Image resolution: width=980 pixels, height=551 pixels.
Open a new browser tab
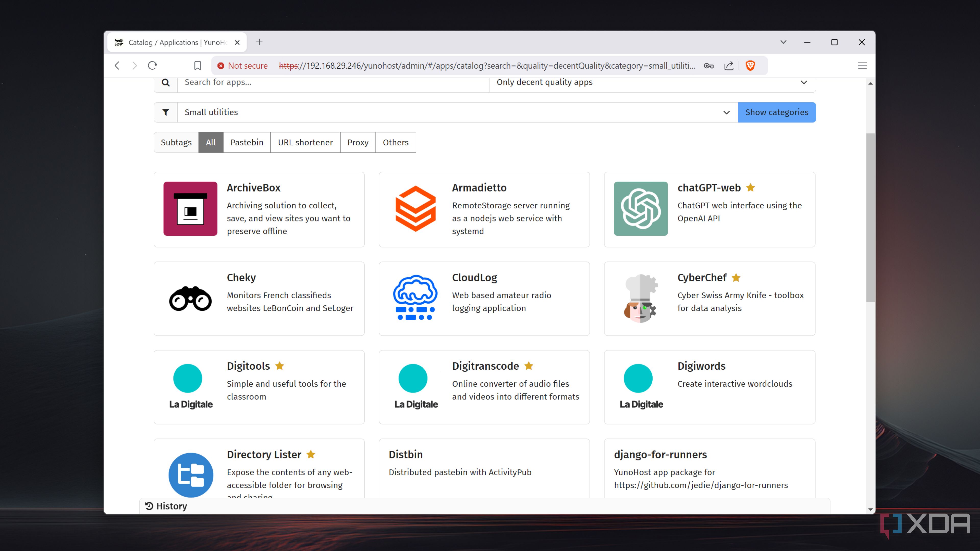[x=259, y=42]
